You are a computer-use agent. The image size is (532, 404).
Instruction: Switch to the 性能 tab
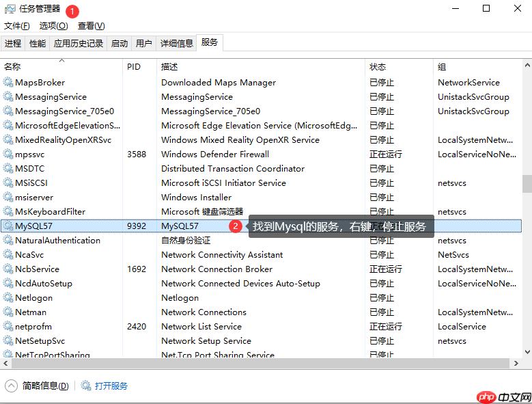(38, 44)
